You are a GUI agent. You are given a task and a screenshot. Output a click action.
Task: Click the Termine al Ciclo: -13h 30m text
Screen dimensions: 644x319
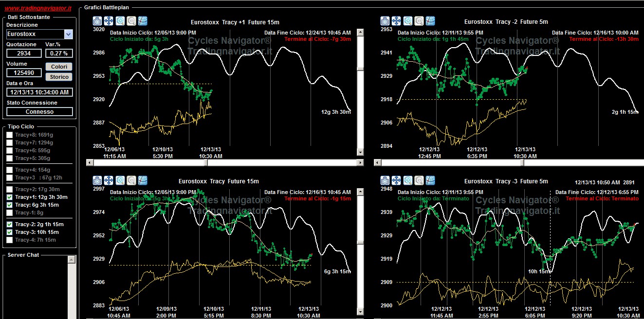pyautogui.click(x=604, y=39)
